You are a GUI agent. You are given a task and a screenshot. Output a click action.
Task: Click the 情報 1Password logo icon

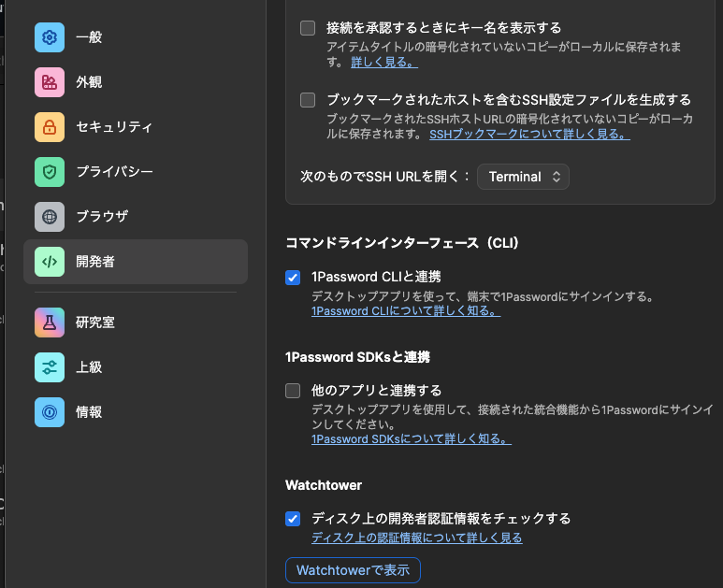point(50,412)
